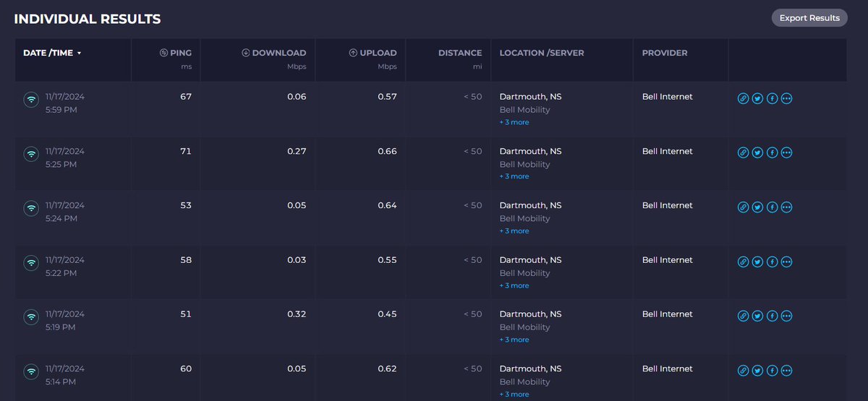Select upload value 0.66
The image size is (868, 401).
click(x=387, y=151)
